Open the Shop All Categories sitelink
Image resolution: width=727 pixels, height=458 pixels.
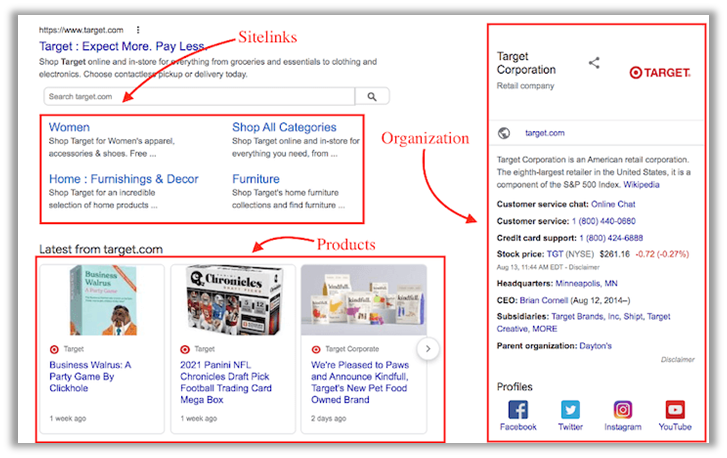click(284, 127)
